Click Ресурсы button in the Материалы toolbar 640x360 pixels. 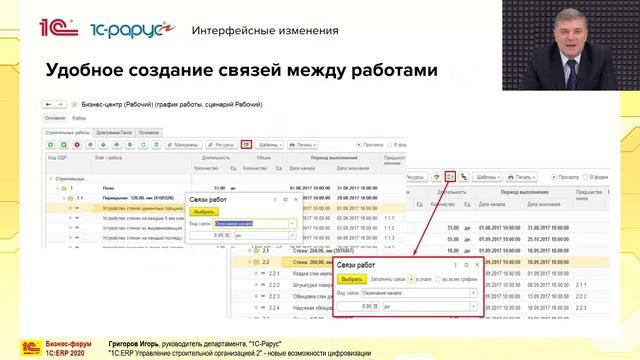point(221,145)
